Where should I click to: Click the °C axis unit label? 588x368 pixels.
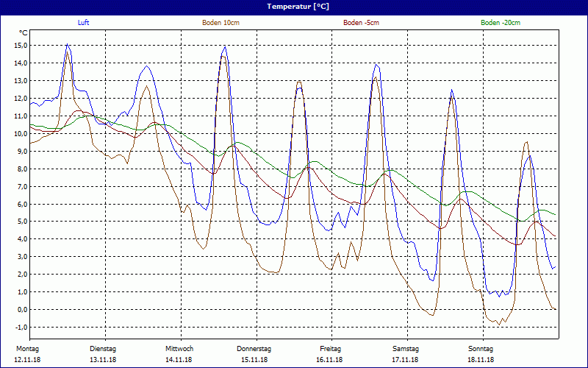click(24, 33)
